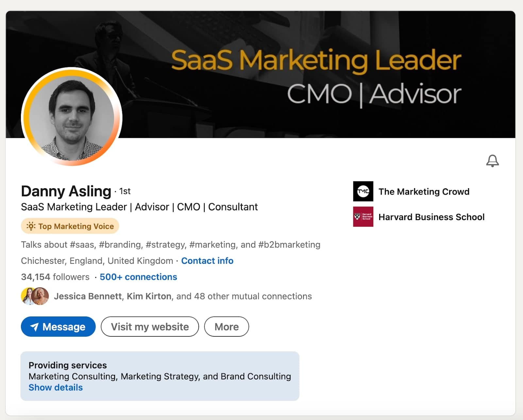Image resolution: width=523 pixels, height=420 pixels.
Task: Click the #b2bmarketing hashtag
Action: [x=289, y=244]
